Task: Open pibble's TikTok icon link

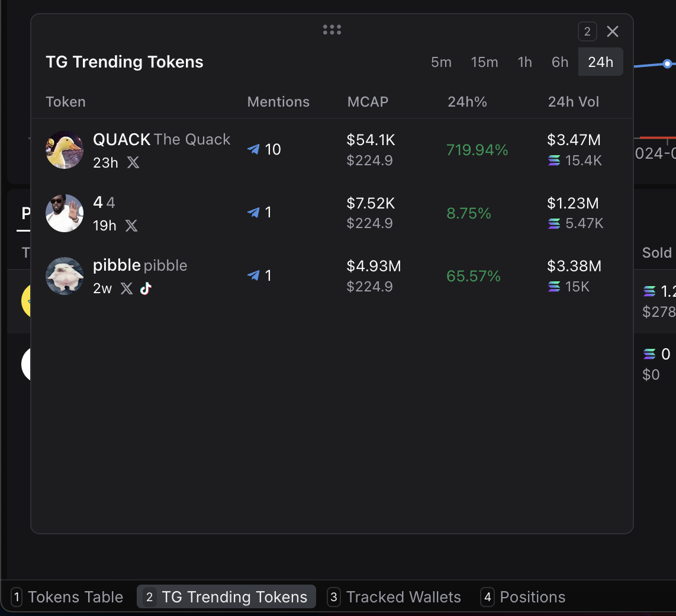Action: (x=146, y=288)
